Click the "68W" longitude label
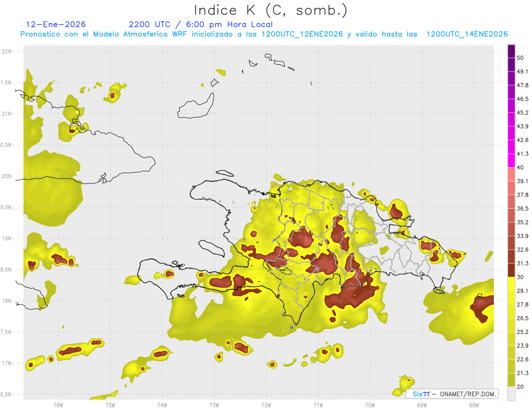The height and width of the screenshot is (411, 532). pyautogui.click(x=474, y=405)
